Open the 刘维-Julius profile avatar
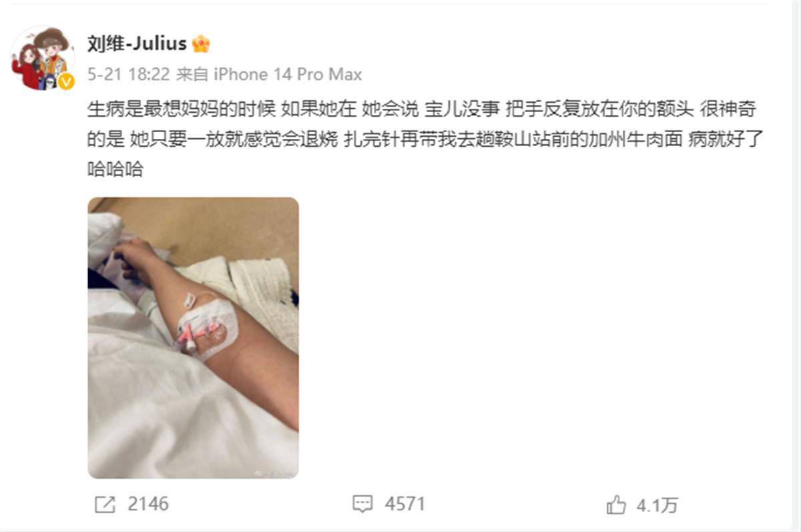The width and height of the screenshot is (801, 532). click(42, 58)
